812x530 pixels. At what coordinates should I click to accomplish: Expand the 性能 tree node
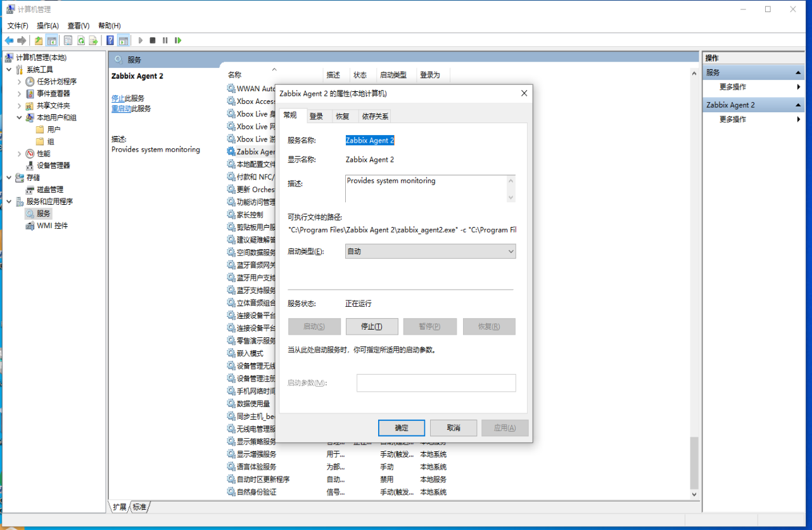click(x=20, y=153)
